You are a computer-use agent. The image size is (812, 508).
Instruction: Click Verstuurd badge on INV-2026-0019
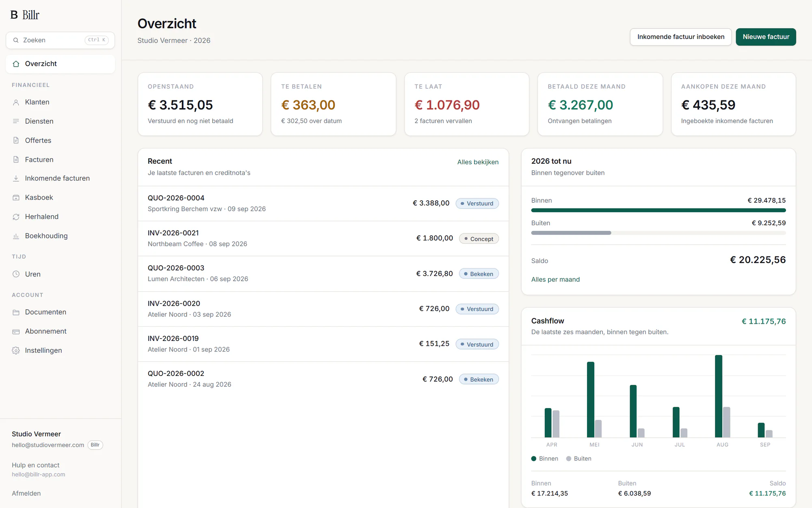pos(477,345)
